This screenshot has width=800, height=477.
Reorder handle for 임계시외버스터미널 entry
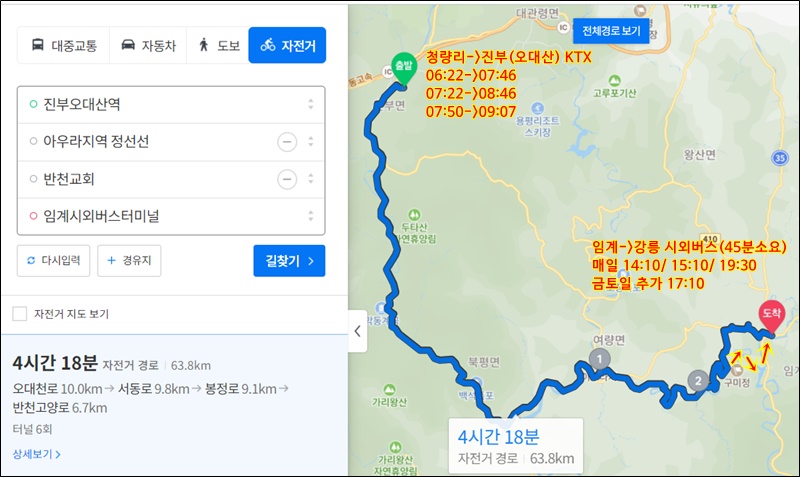click(x=311, y=216)
